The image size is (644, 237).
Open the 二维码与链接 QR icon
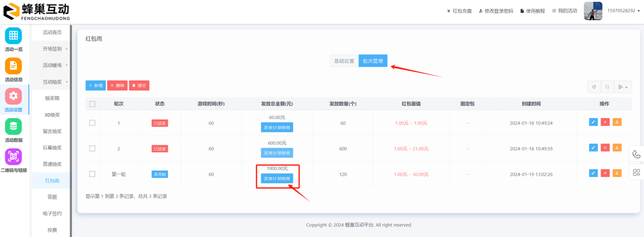(13, 157)
